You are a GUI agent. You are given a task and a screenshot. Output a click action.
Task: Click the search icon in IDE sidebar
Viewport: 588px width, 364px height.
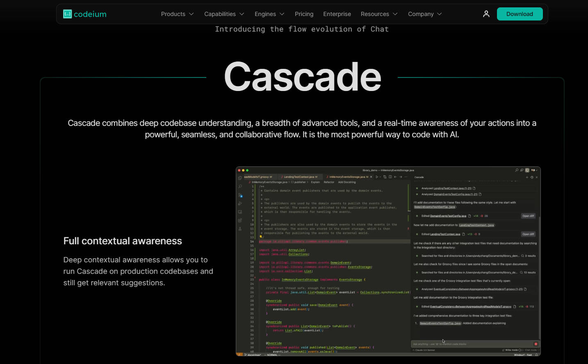240,187
